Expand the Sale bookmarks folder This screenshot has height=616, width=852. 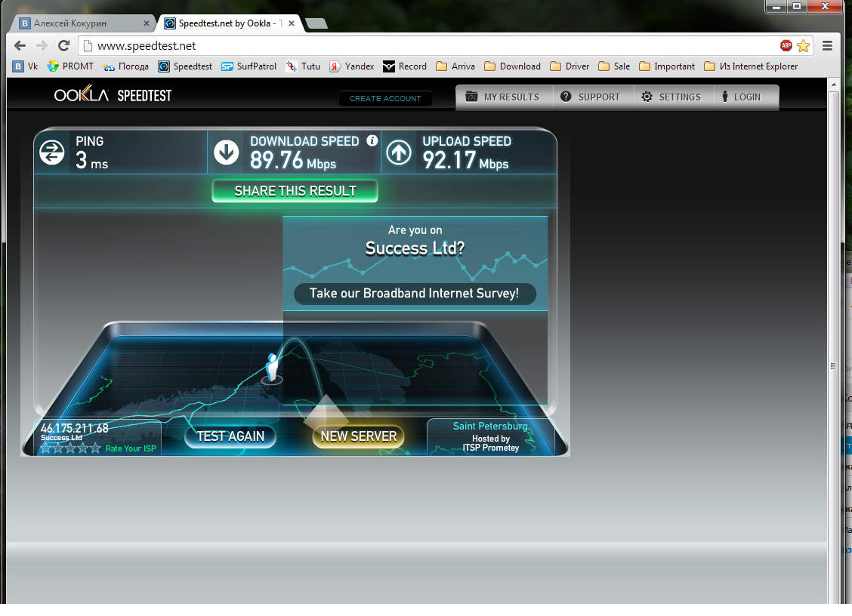(614, 66)
